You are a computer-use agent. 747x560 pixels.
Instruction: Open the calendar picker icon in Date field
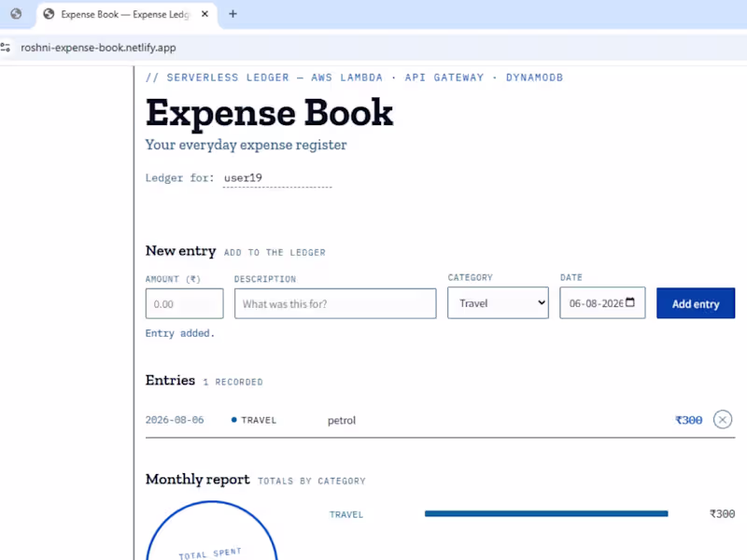coord(629,302)
